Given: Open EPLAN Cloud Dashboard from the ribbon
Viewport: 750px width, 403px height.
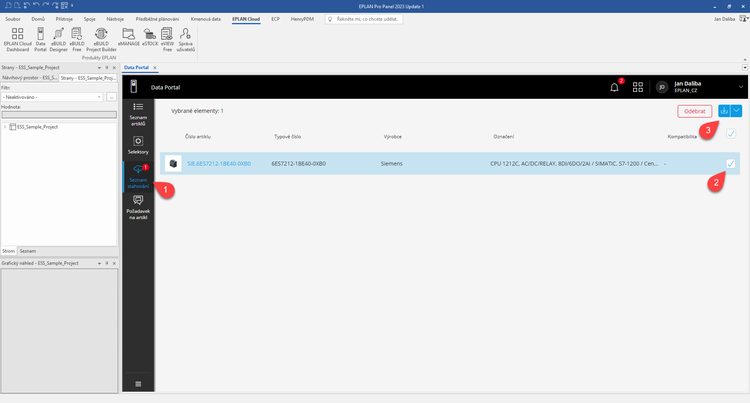Looking at the screenshot, I should [x=18, y=39].
